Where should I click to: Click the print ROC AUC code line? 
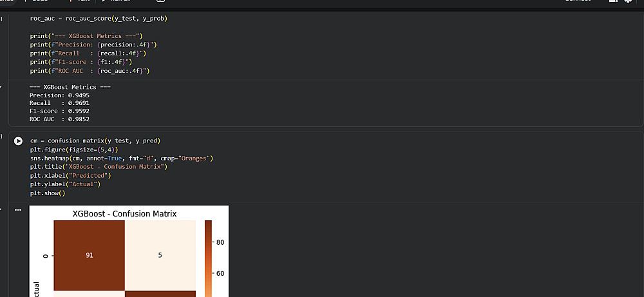90,71
